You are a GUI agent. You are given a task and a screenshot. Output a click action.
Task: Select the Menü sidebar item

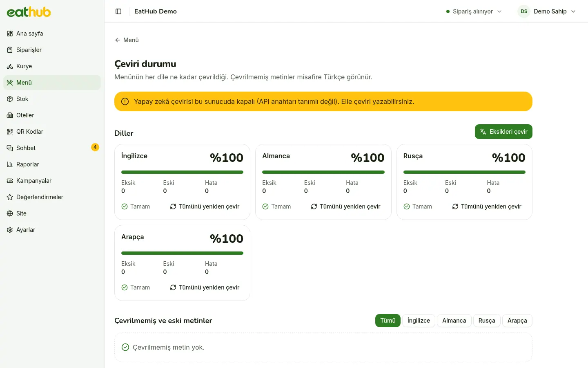[52, 83]
